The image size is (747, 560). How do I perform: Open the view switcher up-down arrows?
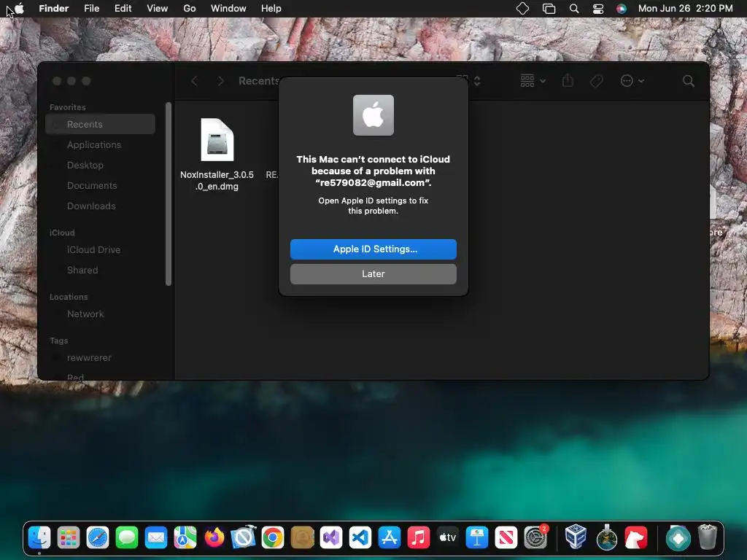coord(477,81)
